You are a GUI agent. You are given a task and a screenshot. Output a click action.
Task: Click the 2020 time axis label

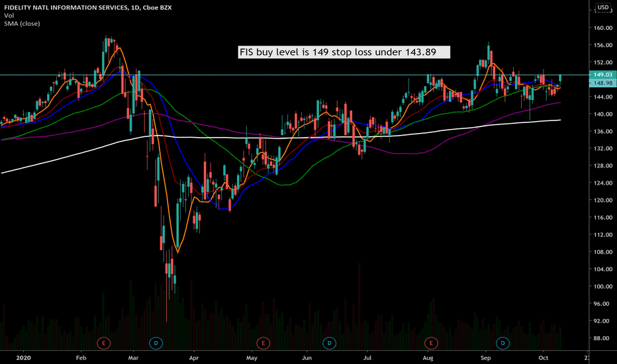[23, 357]
